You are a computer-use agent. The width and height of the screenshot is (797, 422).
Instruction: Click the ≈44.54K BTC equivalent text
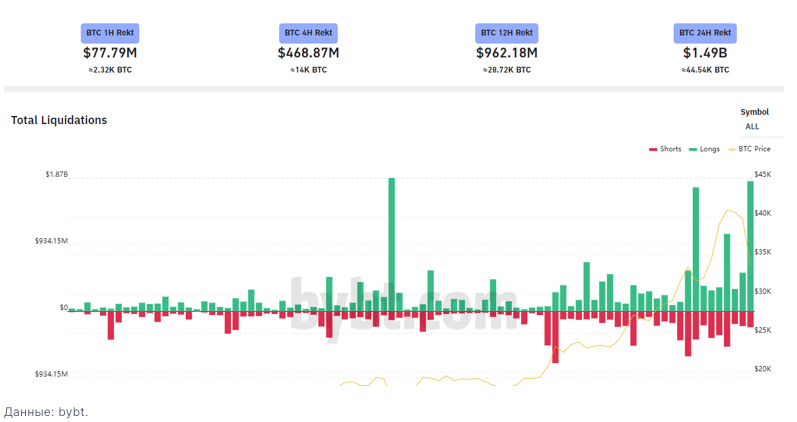tap(705, 70)
